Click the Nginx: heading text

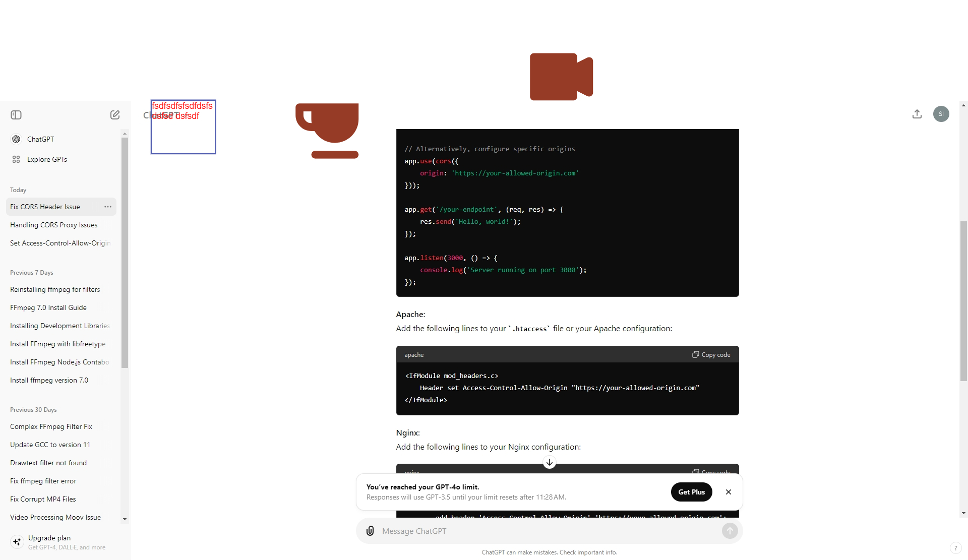click(x=408, y=432)
